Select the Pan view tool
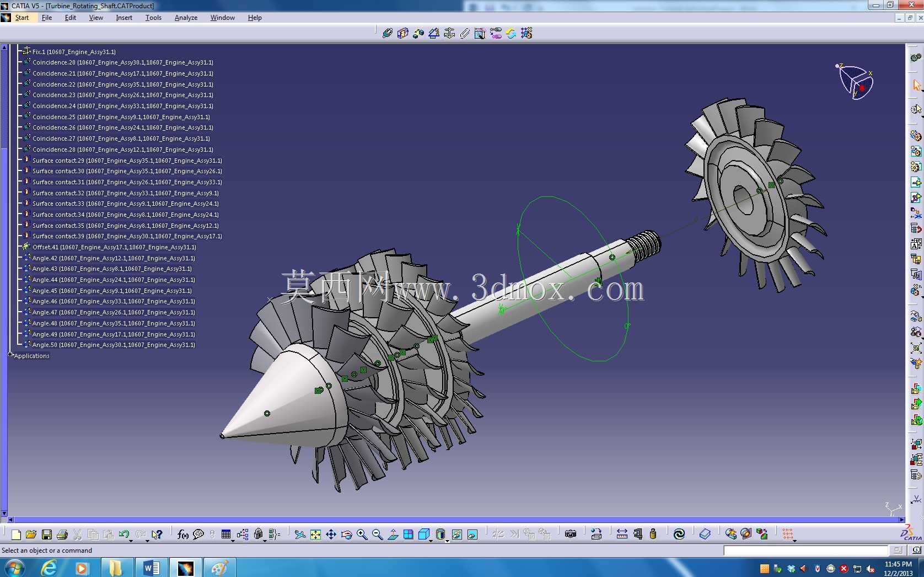 (x=331, y=534)
